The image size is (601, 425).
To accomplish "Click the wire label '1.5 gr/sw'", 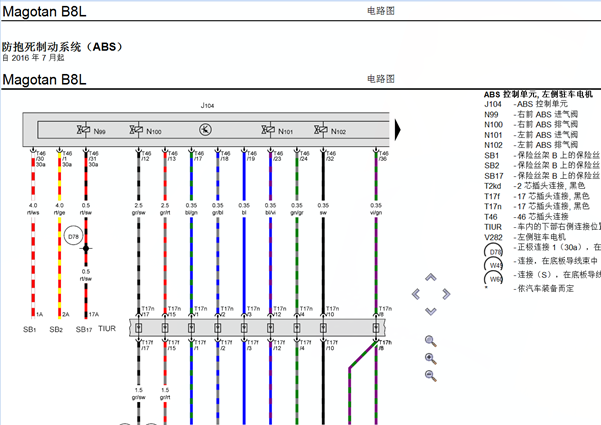I will coord(138,394).
